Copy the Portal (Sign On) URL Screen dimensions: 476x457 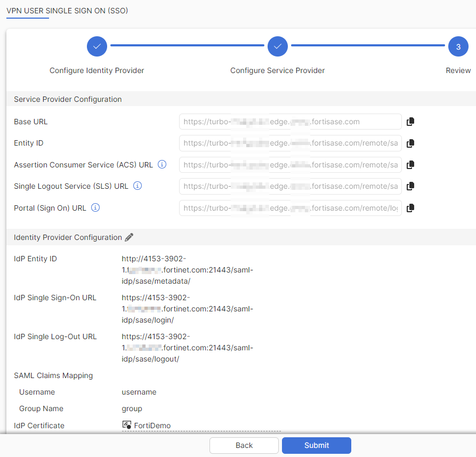tap(410, 207)
